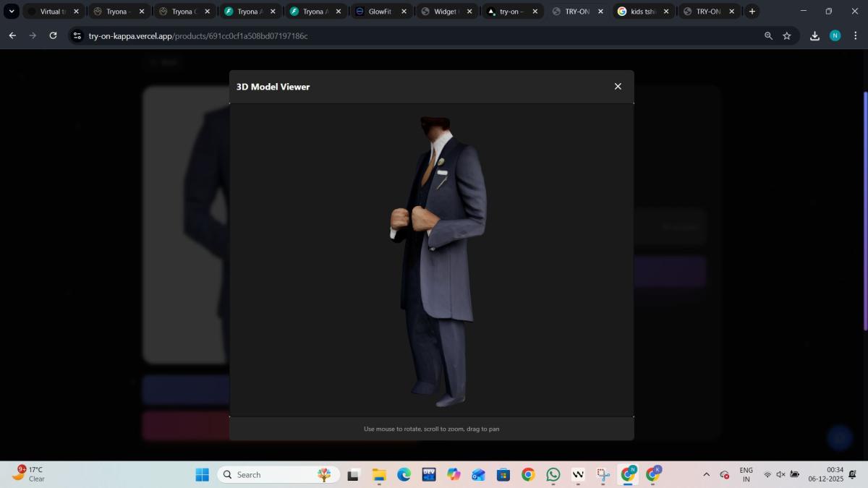Show hidden system tray icons
The height and width of the screenshot is (488, 868).
pos(706,474)
